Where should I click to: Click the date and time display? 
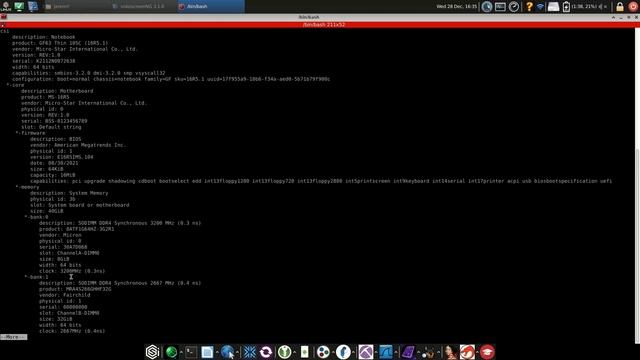coord(456,7)
